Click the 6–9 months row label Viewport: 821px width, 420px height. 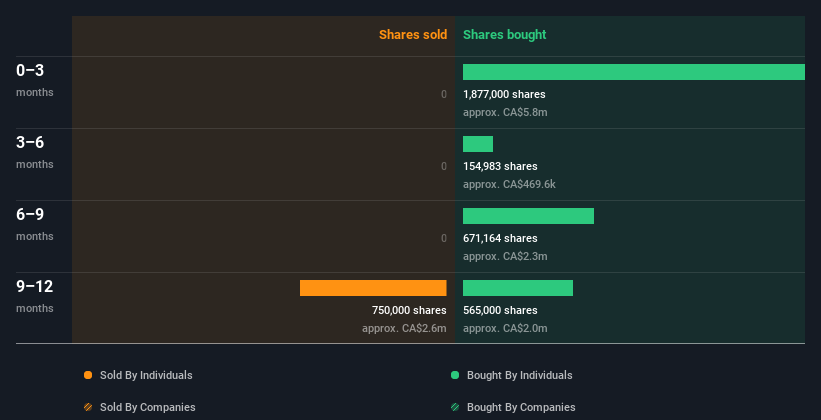pos(35,224)
